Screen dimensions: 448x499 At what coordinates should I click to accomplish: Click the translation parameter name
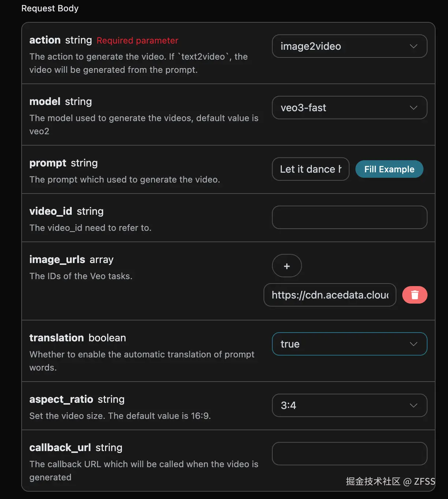pos(57,338)
